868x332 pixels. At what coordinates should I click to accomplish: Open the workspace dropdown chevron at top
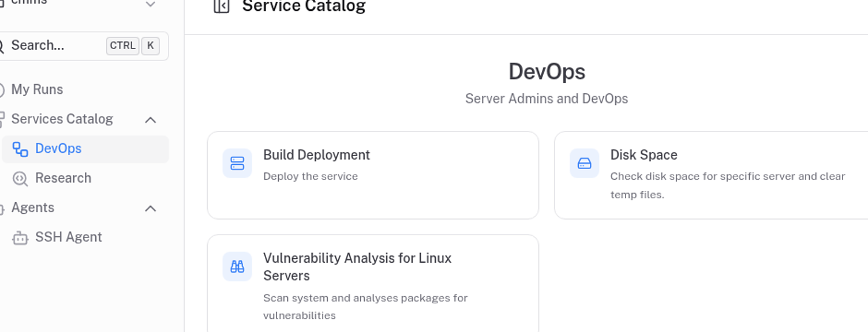tap(151, 4)
